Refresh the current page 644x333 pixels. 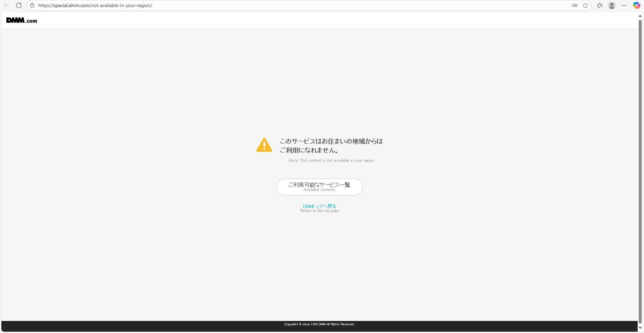click(19, 5)
